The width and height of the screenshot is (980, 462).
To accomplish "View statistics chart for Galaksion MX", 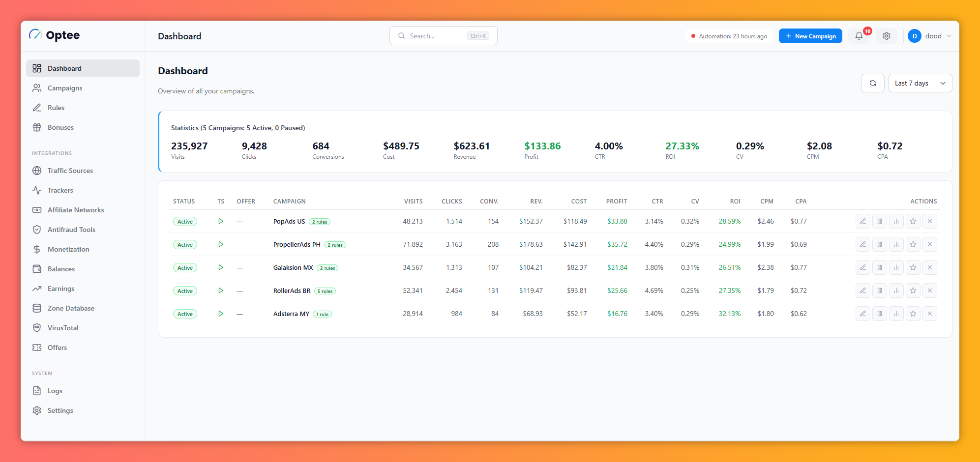I will (x=896, y=267).
